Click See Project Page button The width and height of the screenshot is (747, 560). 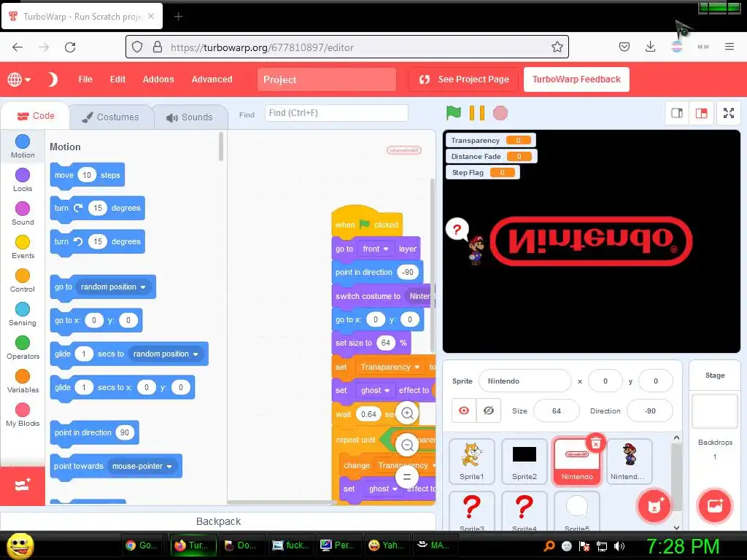(463, 79)
